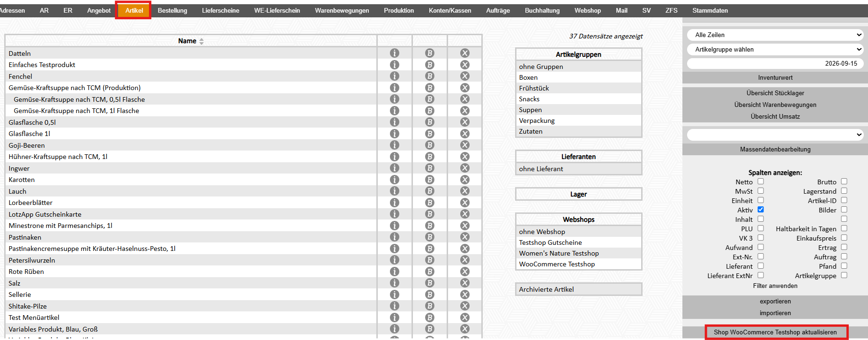
Task: Filter by Women's Nature Testshop
Action: point(578,253)
